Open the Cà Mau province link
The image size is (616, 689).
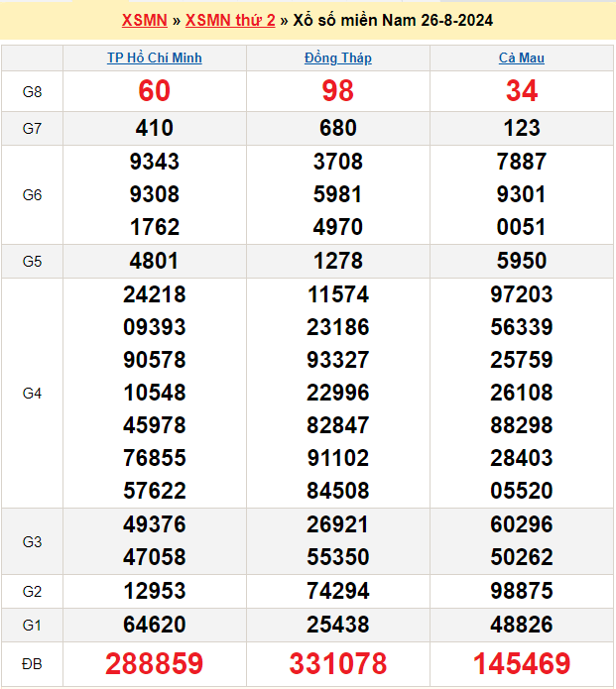pos(522,58)
